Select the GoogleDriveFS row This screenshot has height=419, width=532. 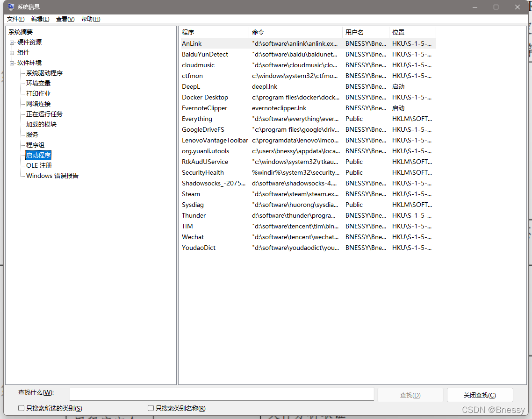click(308, 129)
